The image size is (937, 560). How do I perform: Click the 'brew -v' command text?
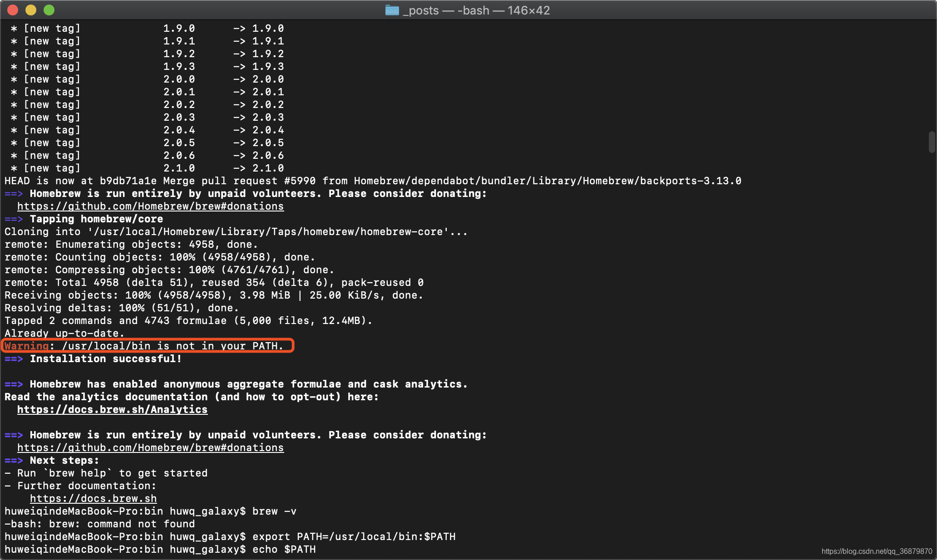click(274, 511)
